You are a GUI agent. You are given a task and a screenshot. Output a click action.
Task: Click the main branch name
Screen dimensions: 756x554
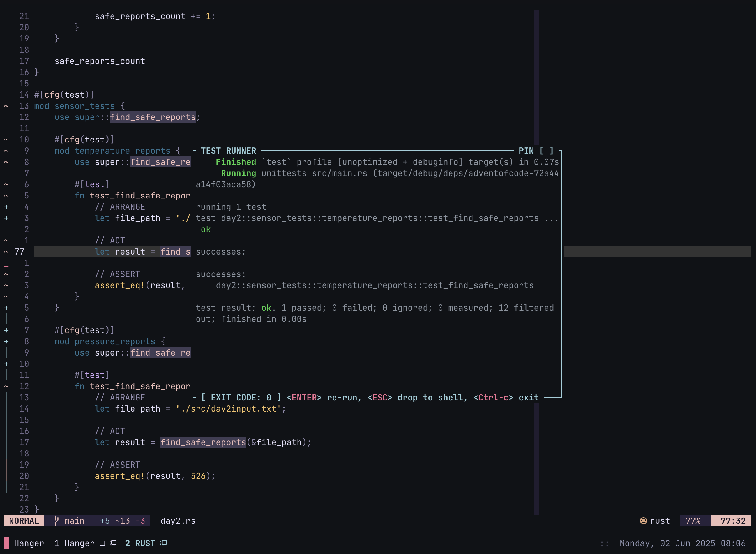(x=75, y=520)
